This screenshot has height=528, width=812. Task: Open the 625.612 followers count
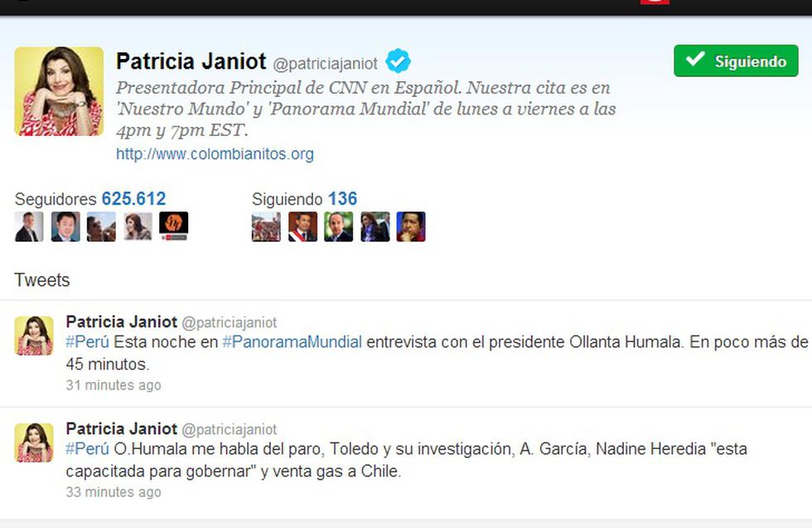[x=133, y=199]
